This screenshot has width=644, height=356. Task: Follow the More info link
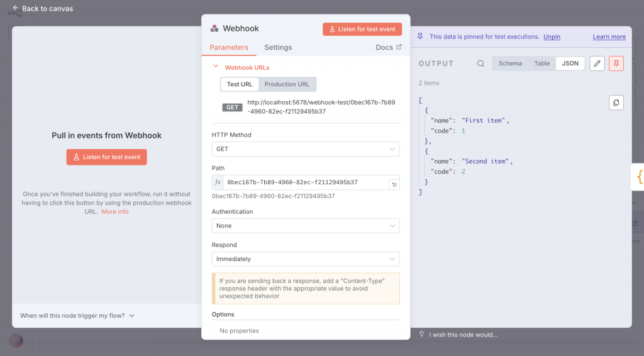tap(115, 211)
